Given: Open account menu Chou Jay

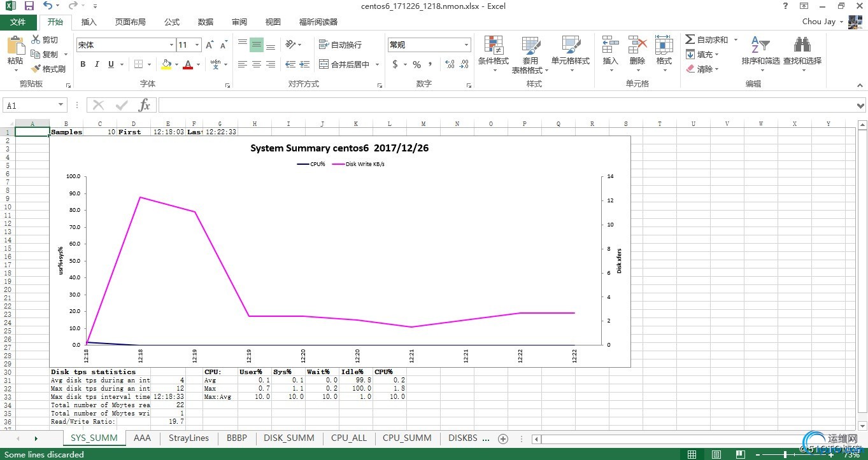Looking at the screenshot, I should tap(822, 21).
